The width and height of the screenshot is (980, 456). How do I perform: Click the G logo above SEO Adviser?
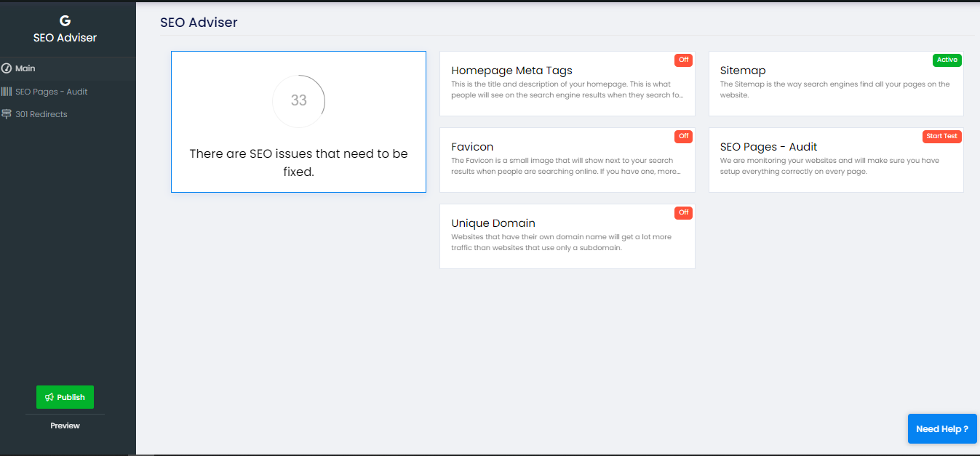click(65, 22)
